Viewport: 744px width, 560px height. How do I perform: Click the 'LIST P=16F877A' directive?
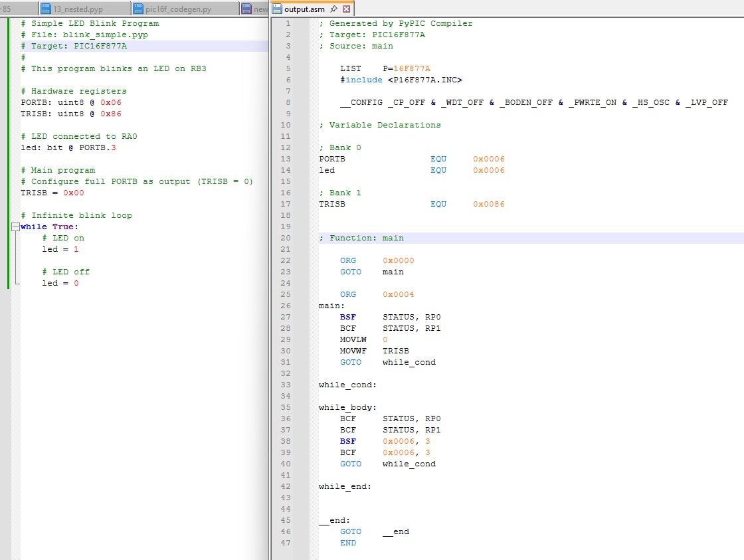point(385,68)
